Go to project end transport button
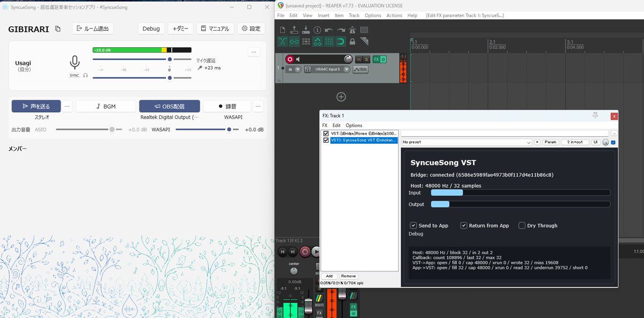Screen dimensions: 644x318 292,251
